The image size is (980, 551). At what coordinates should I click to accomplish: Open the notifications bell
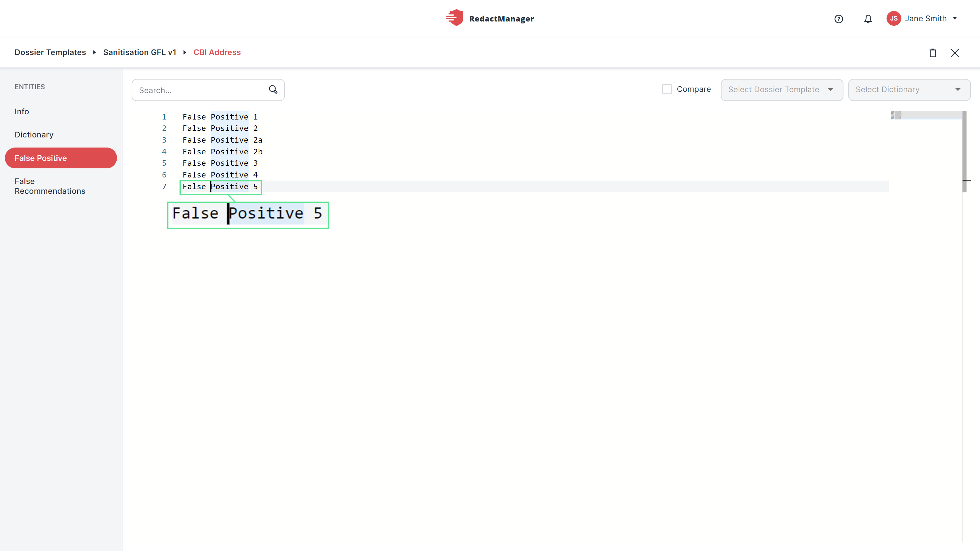pyautogui.click(x=868, y=19)
